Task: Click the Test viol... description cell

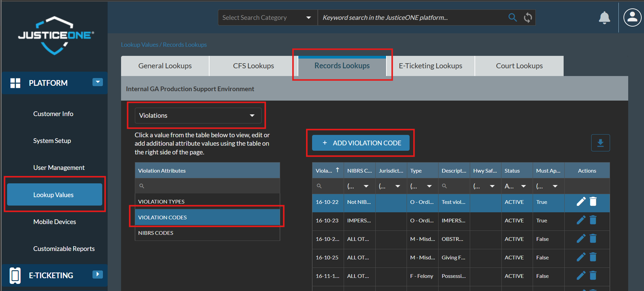Action: [x=454, y=202]
